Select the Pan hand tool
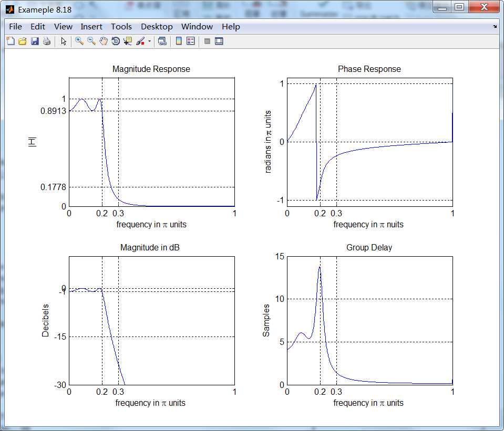This screenshot has height=431, width=504. tap(104, 41)
